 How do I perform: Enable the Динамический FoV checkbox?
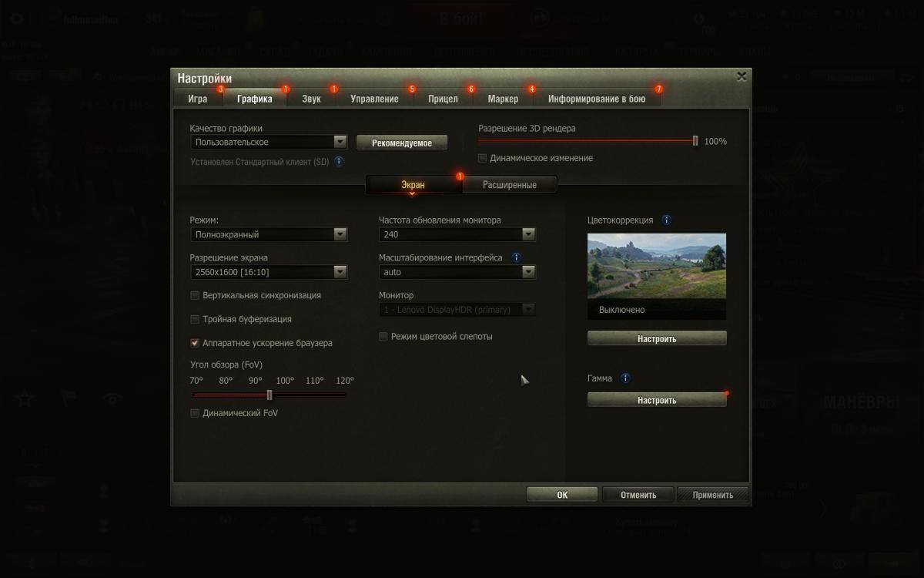click(195, 413)
